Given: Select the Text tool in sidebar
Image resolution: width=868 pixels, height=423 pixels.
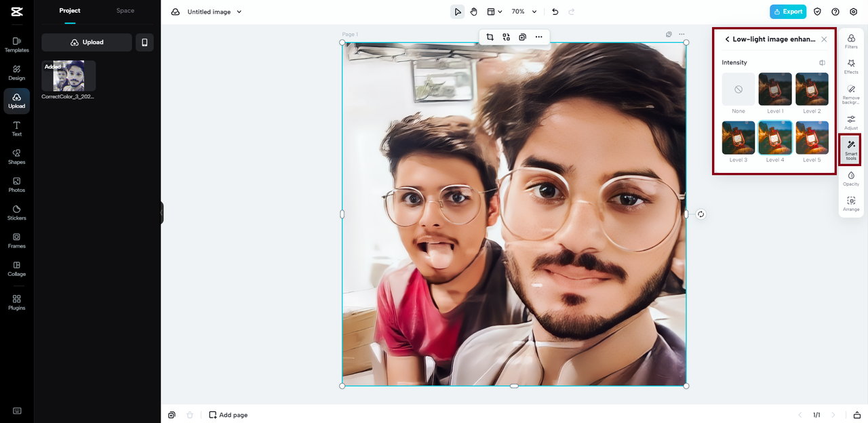Looking at the screenshot, I should 16,129.
